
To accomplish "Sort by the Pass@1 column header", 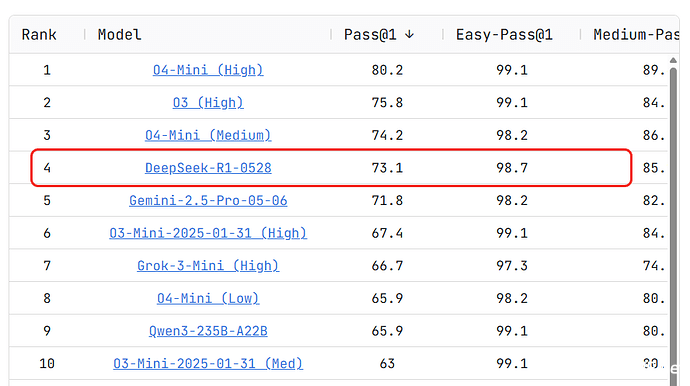I will click(x=370, y=34).
